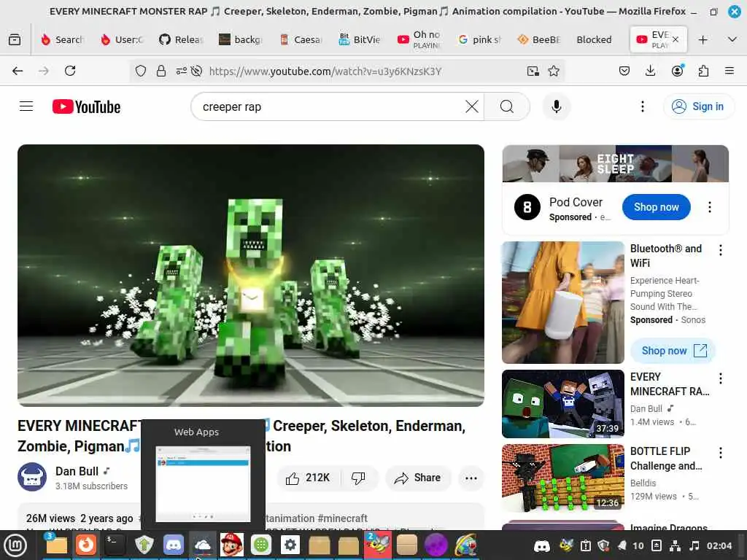Dislike this video

point(358,478)
